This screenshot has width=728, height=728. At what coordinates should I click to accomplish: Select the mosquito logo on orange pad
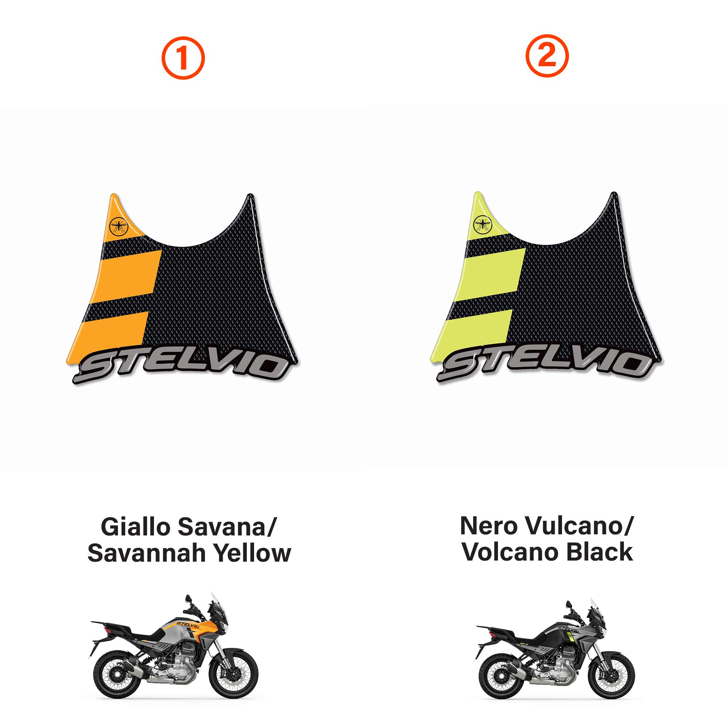click(x=119, y=226)
